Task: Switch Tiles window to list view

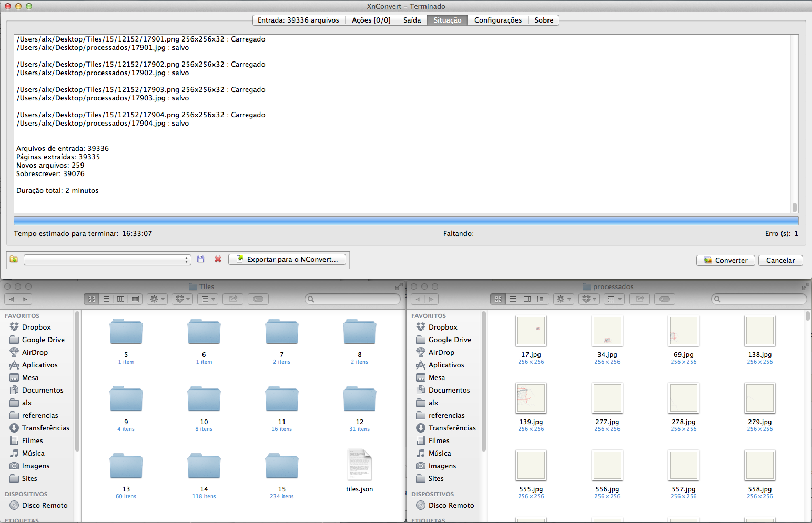Action: pos(106,299)
